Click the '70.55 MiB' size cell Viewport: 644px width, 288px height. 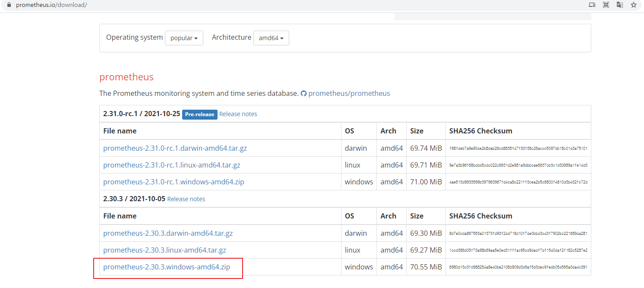(x=426, y=267)
